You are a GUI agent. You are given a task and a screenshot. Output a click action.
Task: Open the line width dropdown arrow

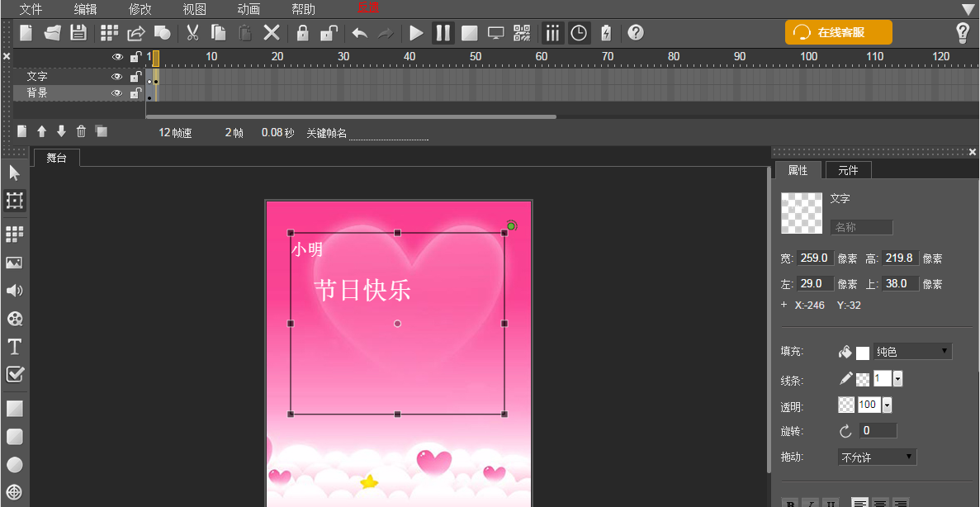[897, 379]
